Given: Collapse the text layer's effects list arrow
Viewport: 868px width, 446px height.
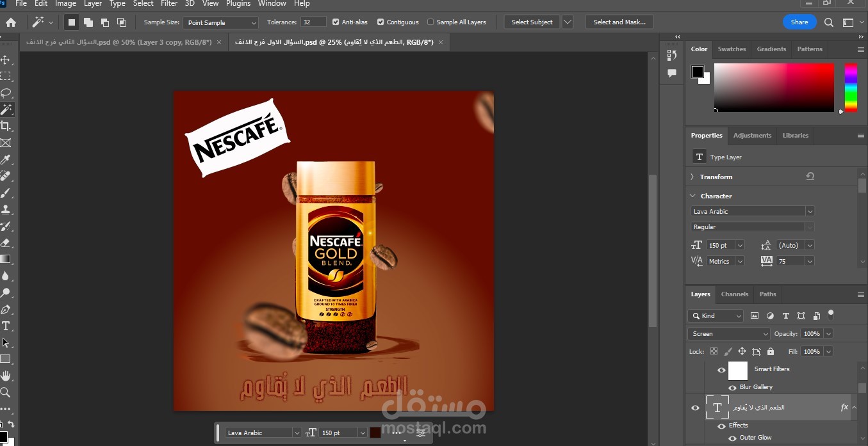Looking at the screenshot, I should [855, 408].
